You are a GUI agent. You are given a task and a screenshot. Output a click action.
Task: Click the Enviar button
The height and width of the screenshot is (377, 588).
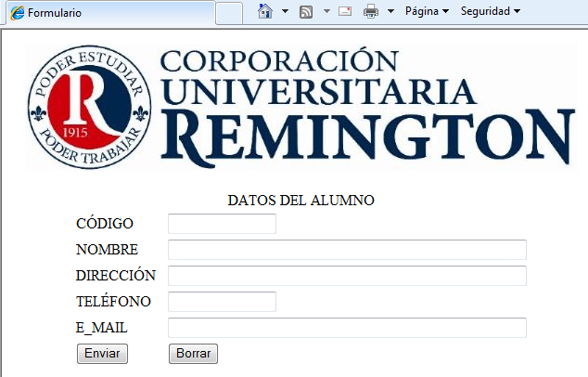[x=102, y=354]
